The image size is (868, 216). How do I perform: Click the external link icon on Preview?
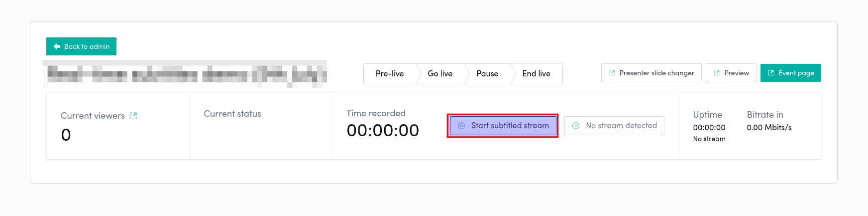[717, 73]
